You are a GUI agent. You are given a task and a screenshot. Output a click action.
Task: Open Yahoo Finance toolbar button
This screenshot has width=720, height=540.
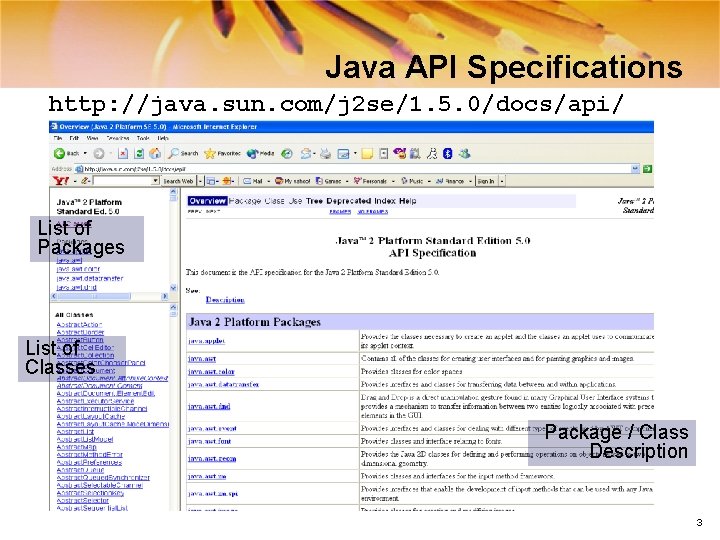450,181
